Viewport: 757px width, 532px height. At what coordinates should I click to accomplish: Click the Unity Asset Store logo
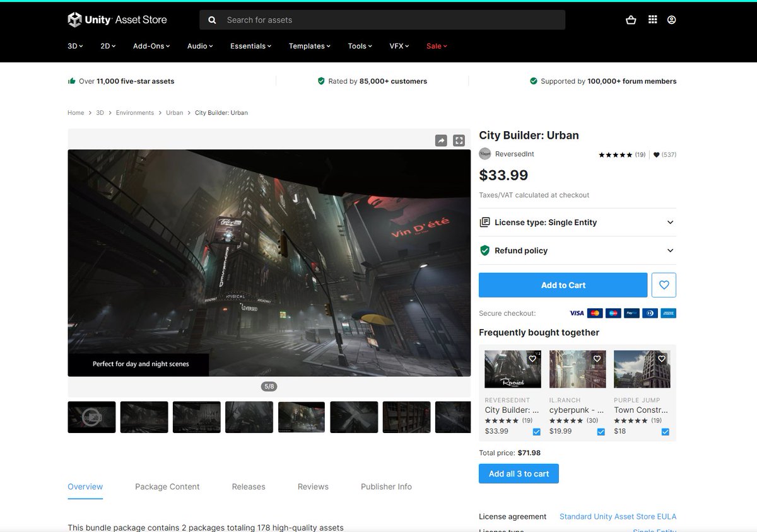click(117, 20)
